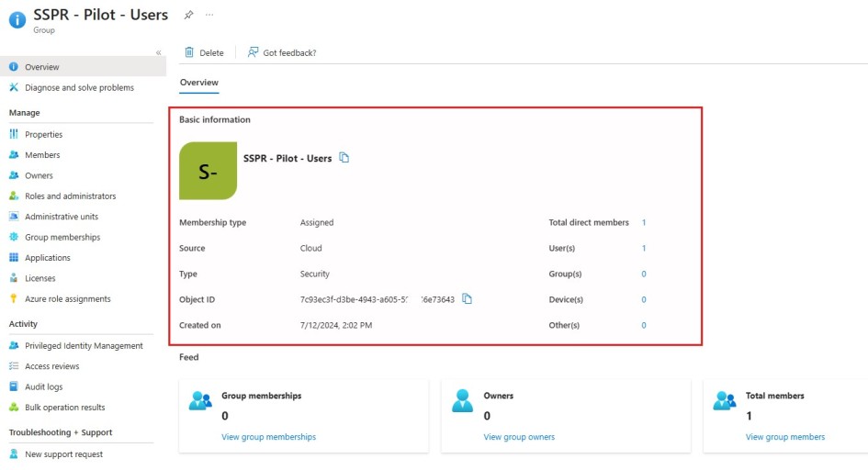868x470 pixels.
Task: Click Bulk operation results icon
Action: [x=13, y=407]
